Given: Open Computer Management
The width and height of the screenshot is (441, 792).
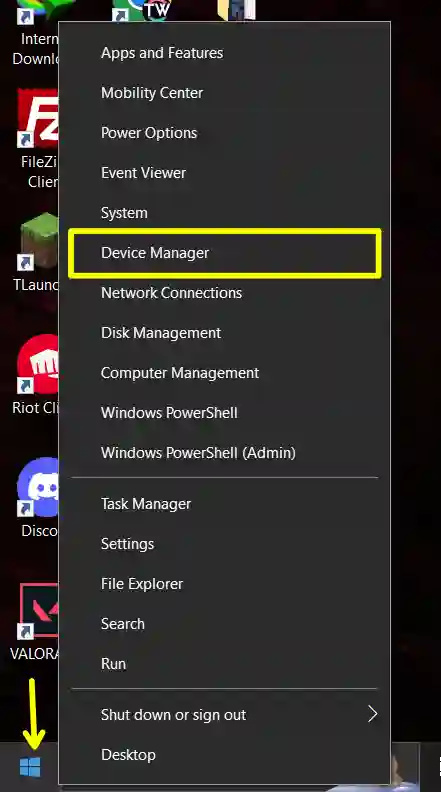Looking at the screenshot, I should coord(224,373).
